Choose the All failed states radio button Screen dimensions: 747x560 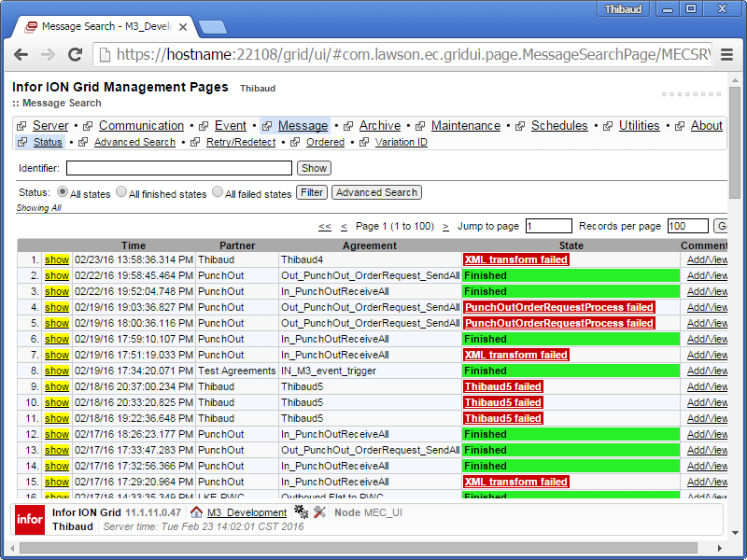pos(218,192)
